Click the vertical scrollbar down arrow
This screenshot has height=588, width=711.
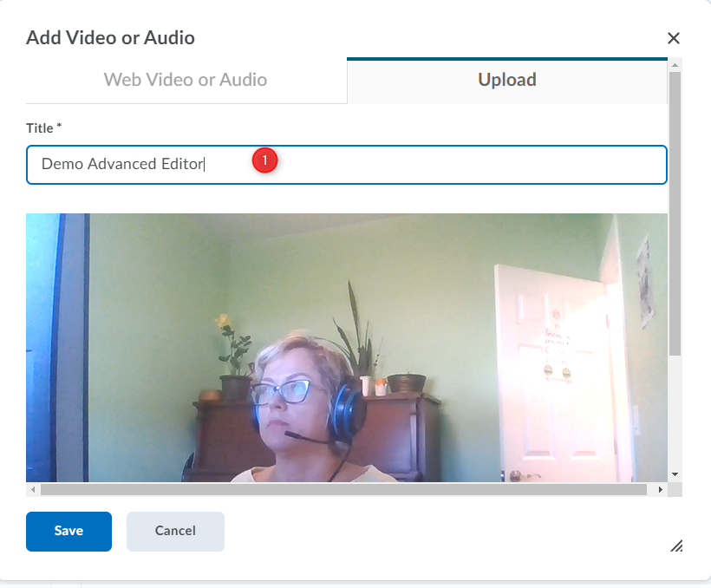(x=675, y=474)
